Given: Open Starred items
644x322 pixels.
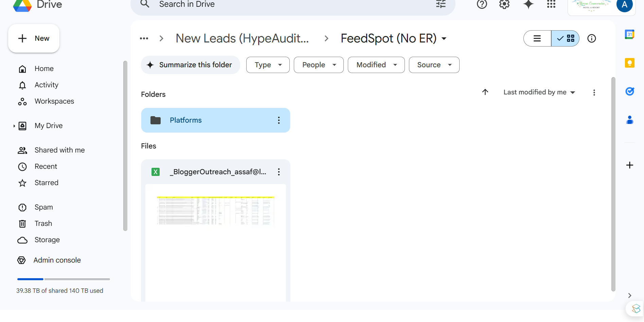Looking at the screenshot, I should 47,183.
